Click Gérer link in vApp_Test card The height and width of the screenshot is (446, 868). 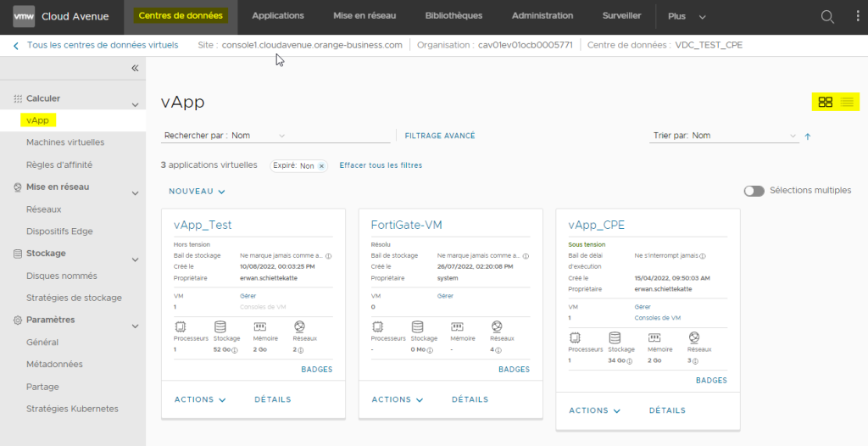pos(248,297)
